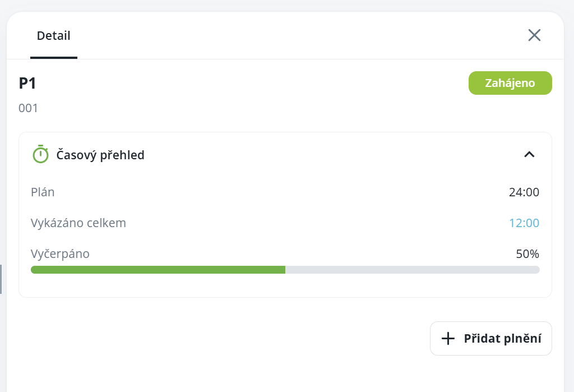
Task: Click the 24:00 planned time value
Action: [x=524, y=192]
